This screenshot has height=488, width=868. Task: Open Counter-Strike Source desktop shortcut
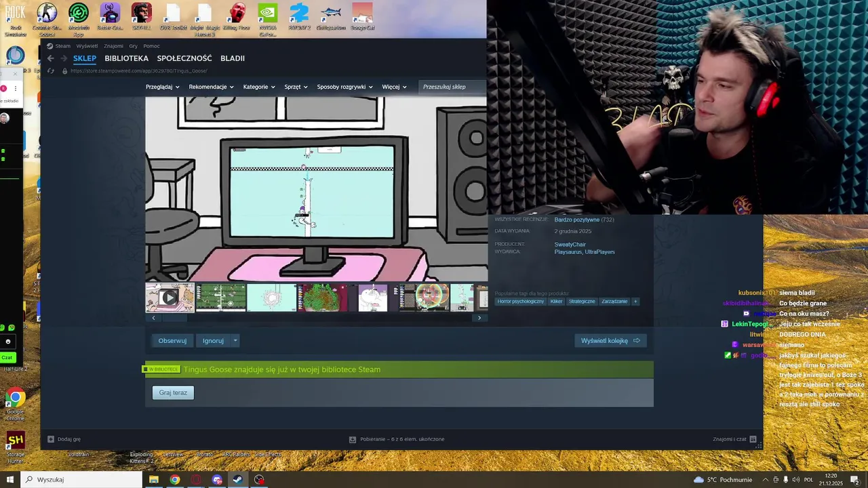click(x=47, y=18)
